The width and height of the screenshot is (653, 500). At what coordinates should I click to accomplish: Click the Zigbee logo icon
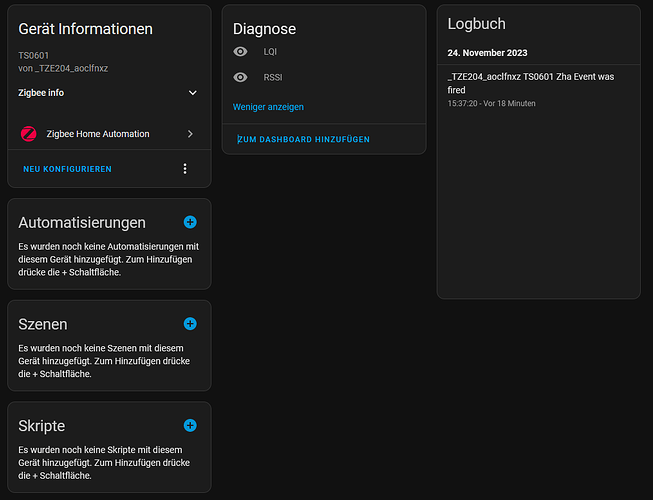[29, 133]
